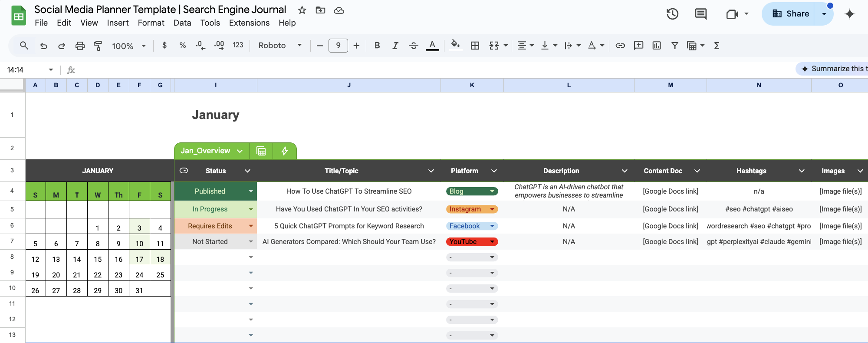This screenshot has height=343, width=868.
Task: Click the name box showing 14:14
Action: 30,70
